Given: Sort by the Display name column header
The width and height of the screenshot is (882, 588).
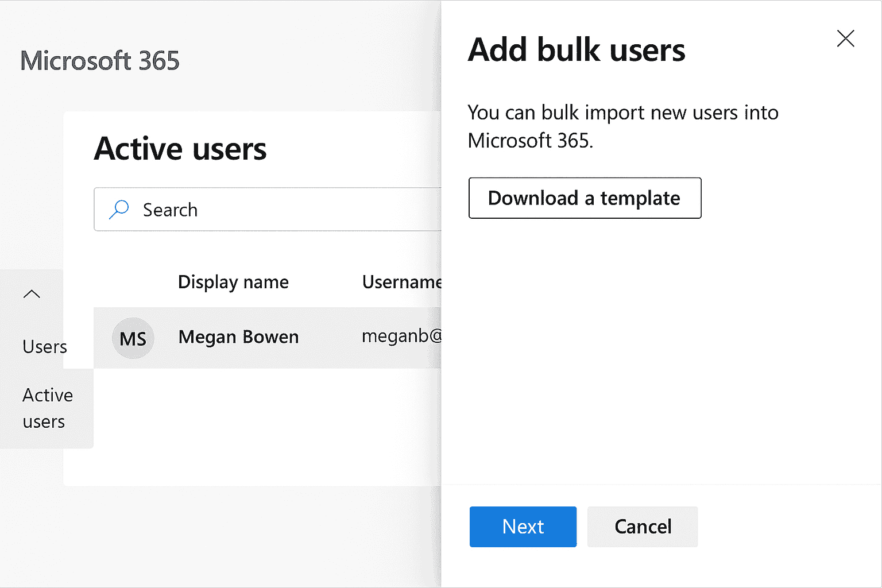Looking at the screenshot, I should [x=233, y=282].
